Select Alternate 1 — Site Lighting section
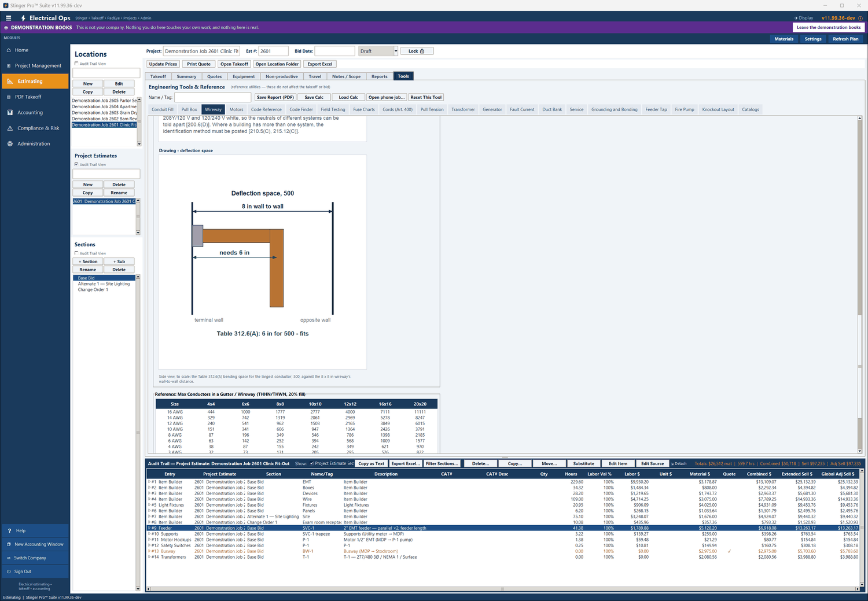Screen dimensions: 868x601 pos(104,284)
